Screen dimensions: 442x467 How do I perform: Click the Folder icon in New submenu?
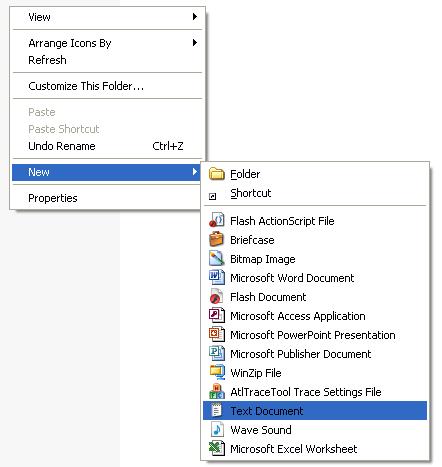tap(217, 174)
